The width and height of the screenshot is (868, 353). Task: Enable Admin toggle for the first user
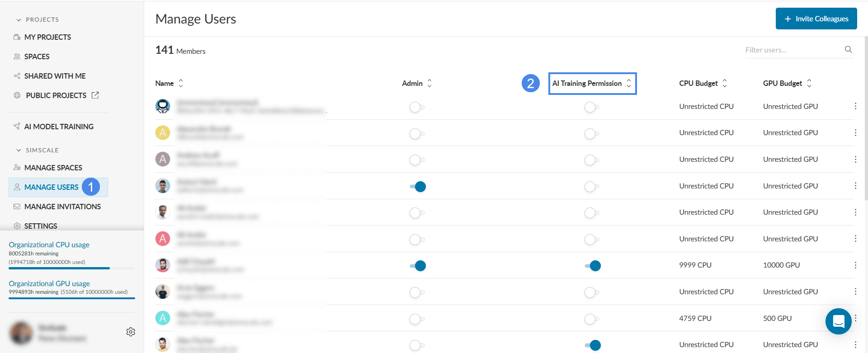pos(417,107)
